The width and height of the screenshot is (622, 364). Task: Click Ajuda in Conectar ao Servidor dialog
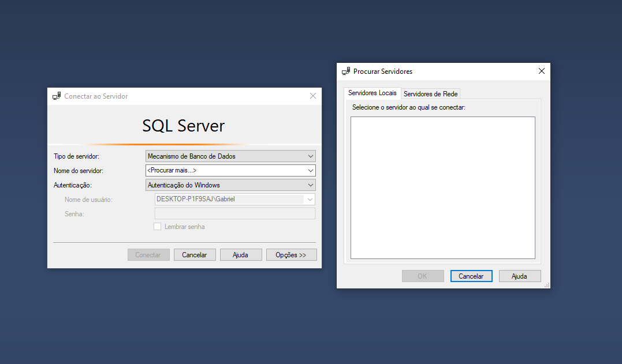click(241, 254)
